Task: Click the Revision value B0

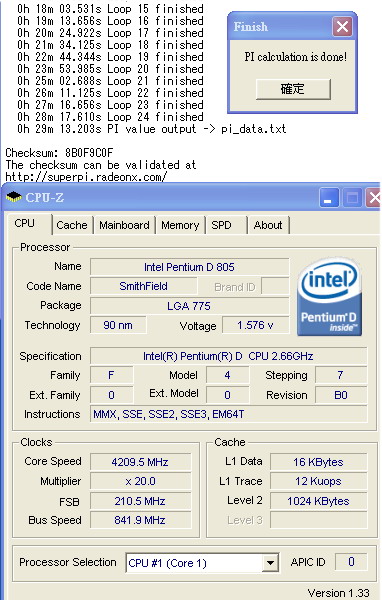Action: (x=341, y=395)
